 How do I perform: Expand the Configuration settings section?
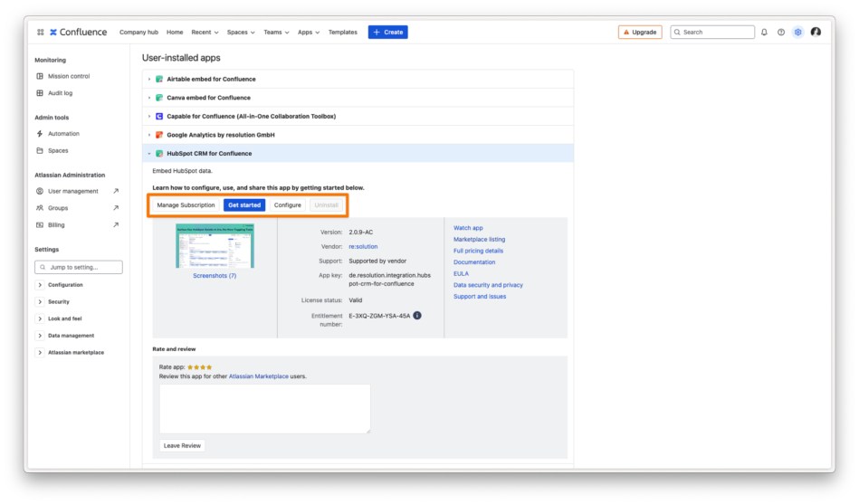40,285
